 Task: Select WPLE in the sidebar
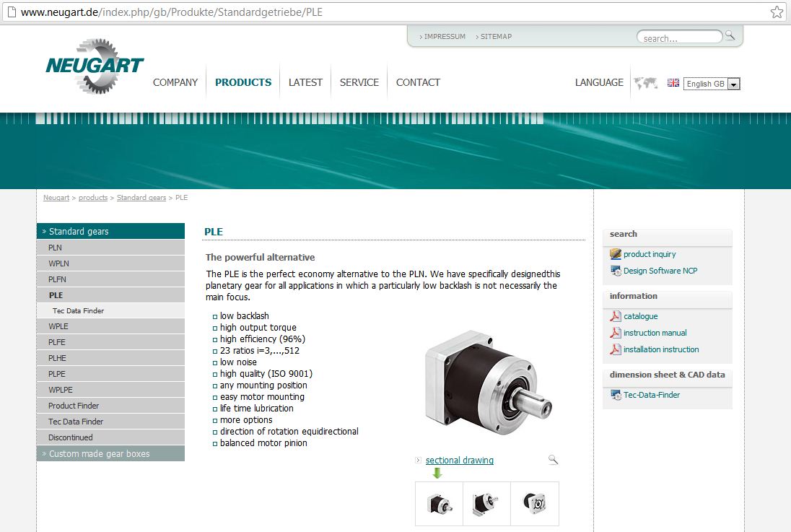[58, 326]
